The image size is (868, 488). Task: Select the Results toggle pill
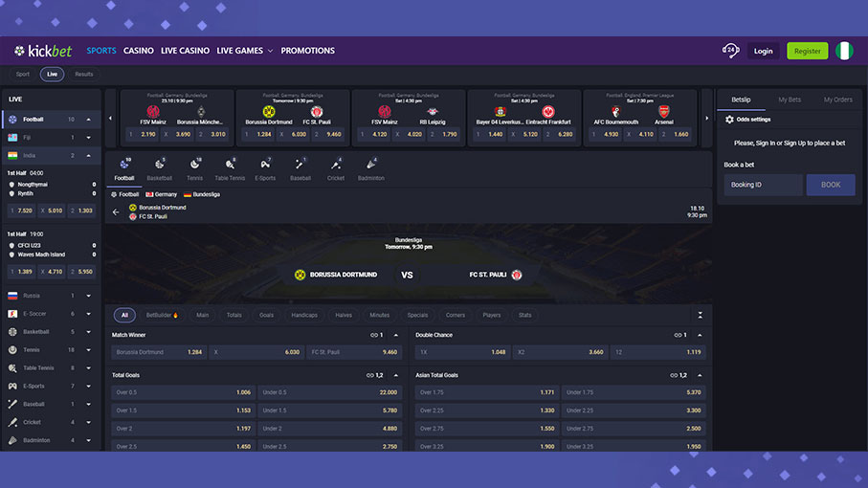84,74
